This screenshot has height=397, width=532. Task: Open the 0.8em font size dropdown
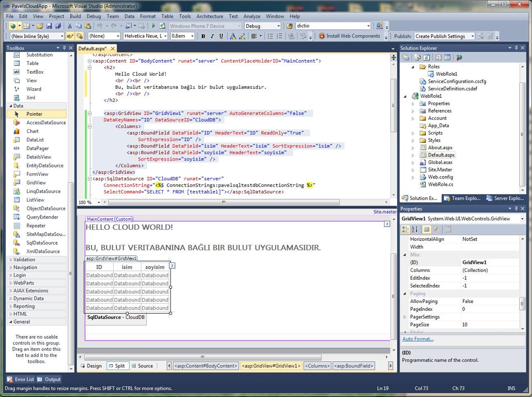click(x=192, y=36)
